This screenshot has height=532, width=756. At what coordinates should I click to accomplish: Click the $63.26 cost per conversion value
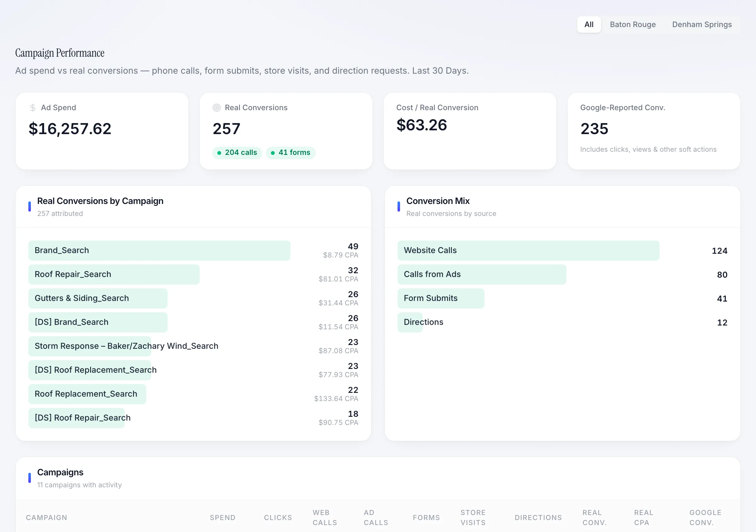pos(421,125)
